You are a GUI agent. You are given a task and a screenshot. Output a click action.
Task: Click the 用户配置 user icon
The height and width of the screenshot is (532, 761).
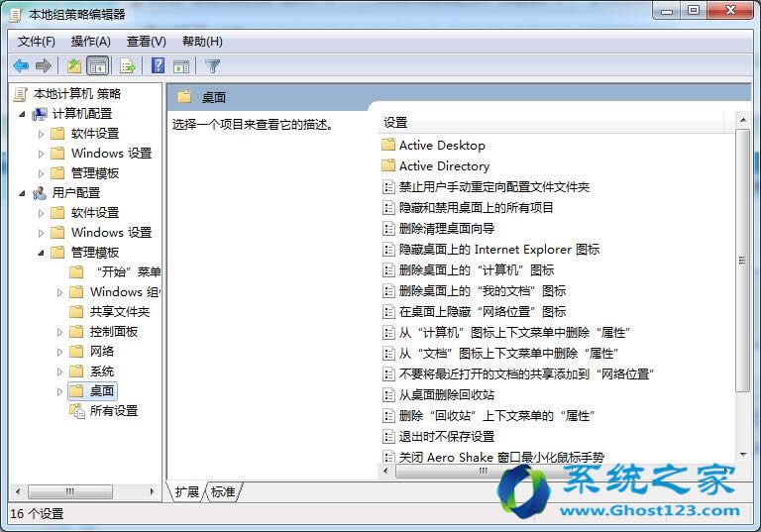[40, 193]
